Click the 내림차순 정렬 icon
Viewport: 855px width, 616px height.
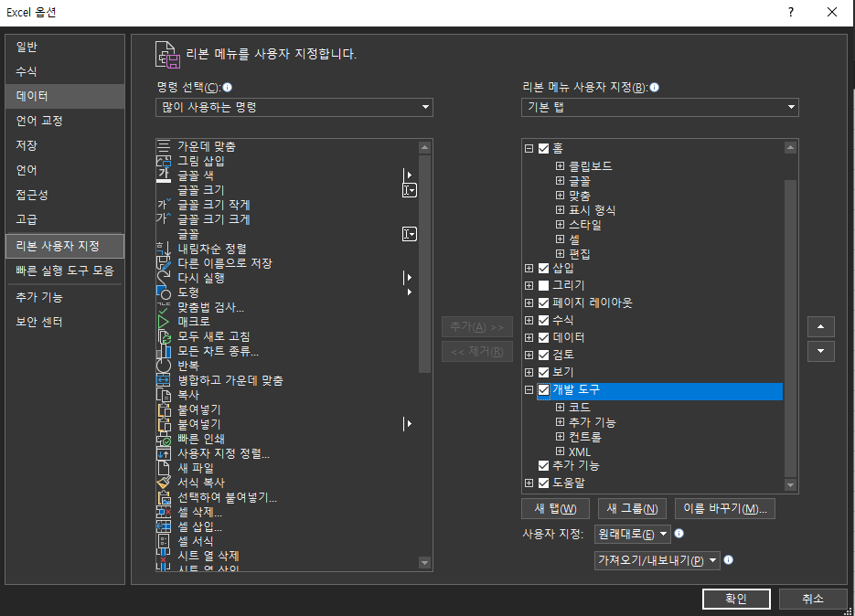click(x=164, y=249)
